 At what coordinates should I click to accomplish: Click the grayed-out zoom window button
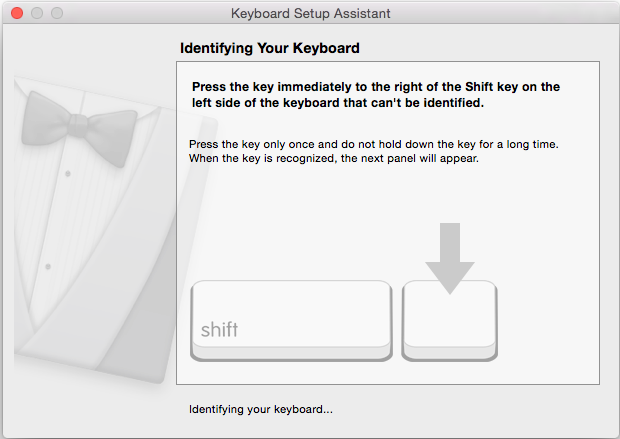coord(56,14)
